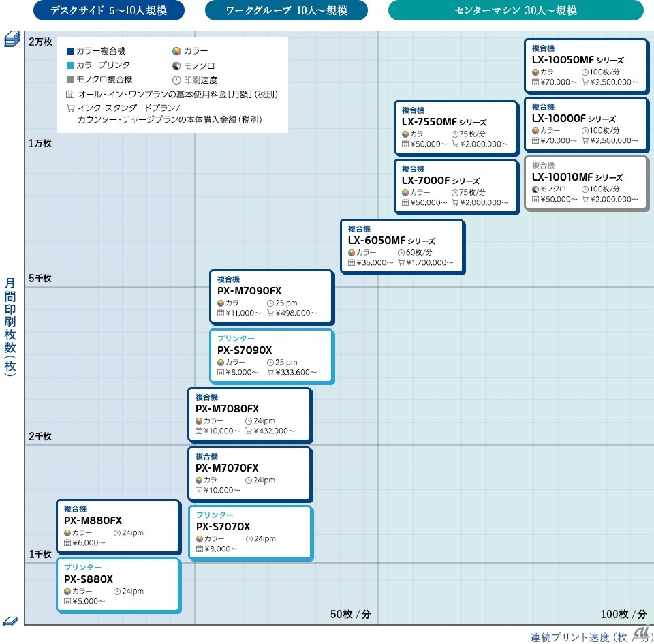Click the 1万枚 axis label

(x=40, y=144)
